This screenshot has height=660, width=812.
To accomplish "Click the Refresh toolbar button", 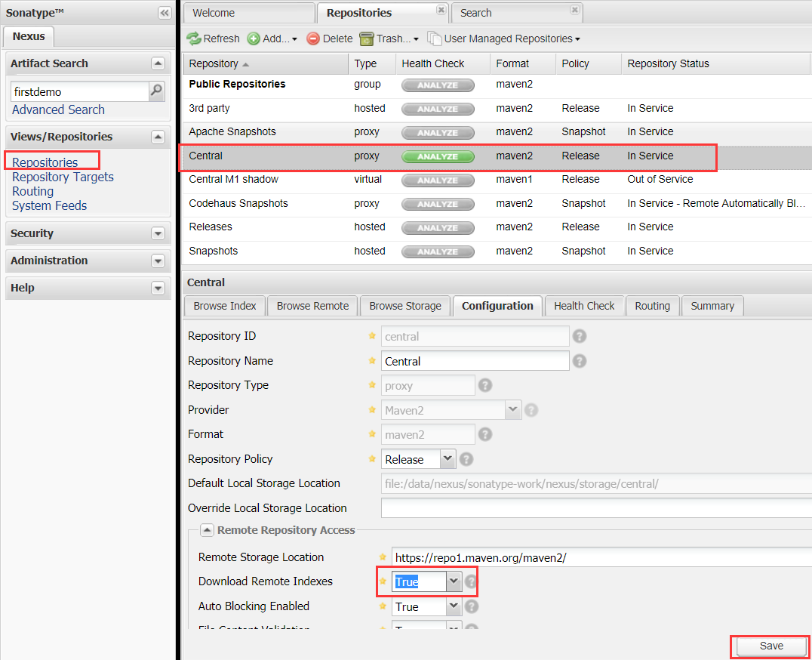I will 214,39.
